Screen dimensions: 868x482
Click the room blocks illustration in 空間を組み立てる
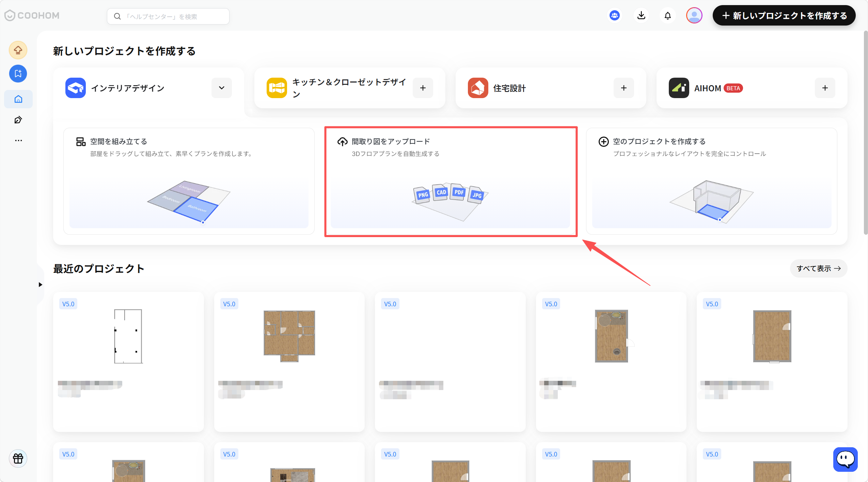[x=189, y=202]
